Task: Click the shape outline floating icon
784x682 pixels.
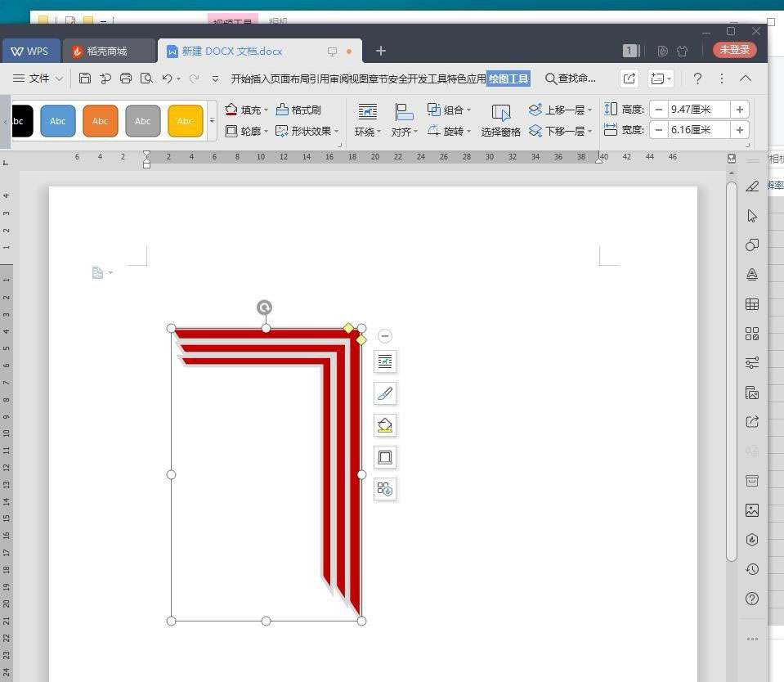Action: (x=385, y=457)
